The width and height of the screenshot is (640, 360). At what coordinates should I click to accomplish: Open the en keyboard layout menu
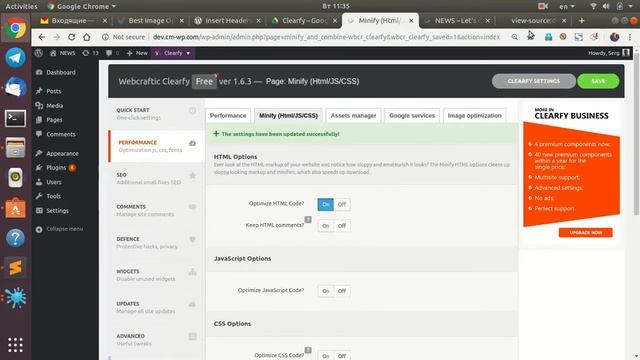click(x=567, y=6)
